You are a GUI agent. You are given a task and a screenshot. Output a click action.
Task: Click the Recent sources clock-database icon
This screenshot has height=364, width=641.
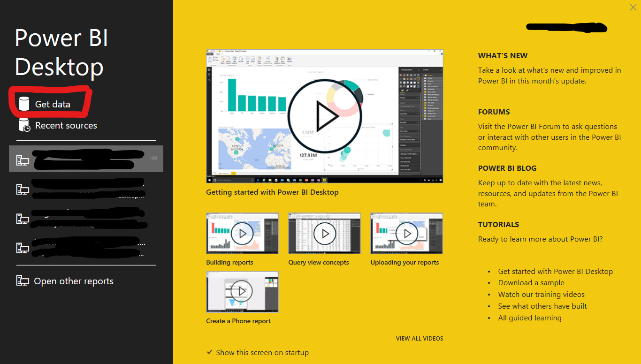24,125
